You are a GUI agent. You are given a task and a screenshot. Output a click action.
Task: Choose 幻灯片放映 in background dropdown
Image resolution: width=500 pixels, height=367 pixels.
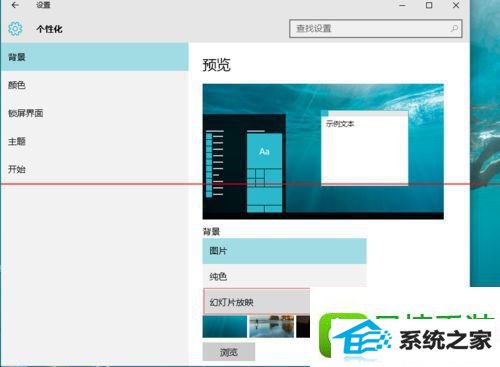pyautogui.click(x=257, y=302)
